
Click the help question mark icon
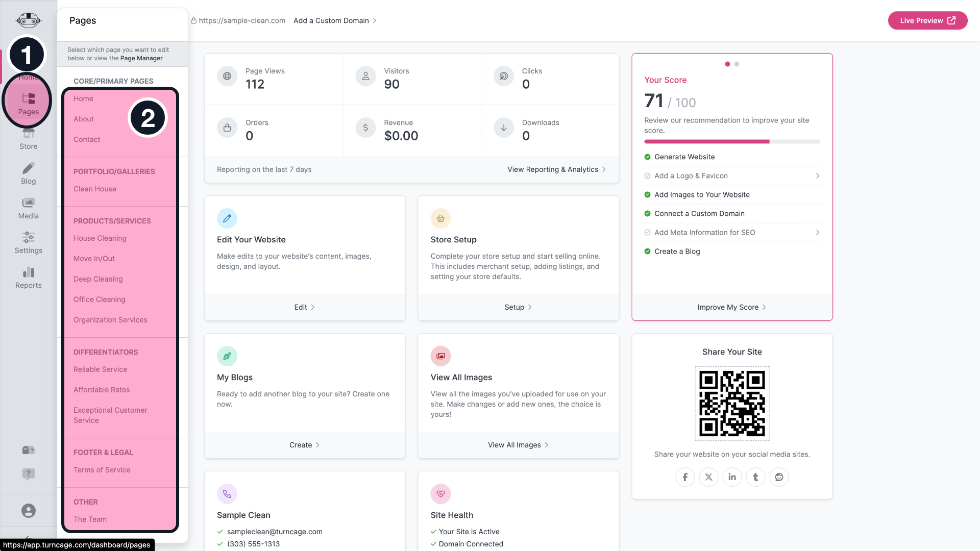click(x=29, y=474)
